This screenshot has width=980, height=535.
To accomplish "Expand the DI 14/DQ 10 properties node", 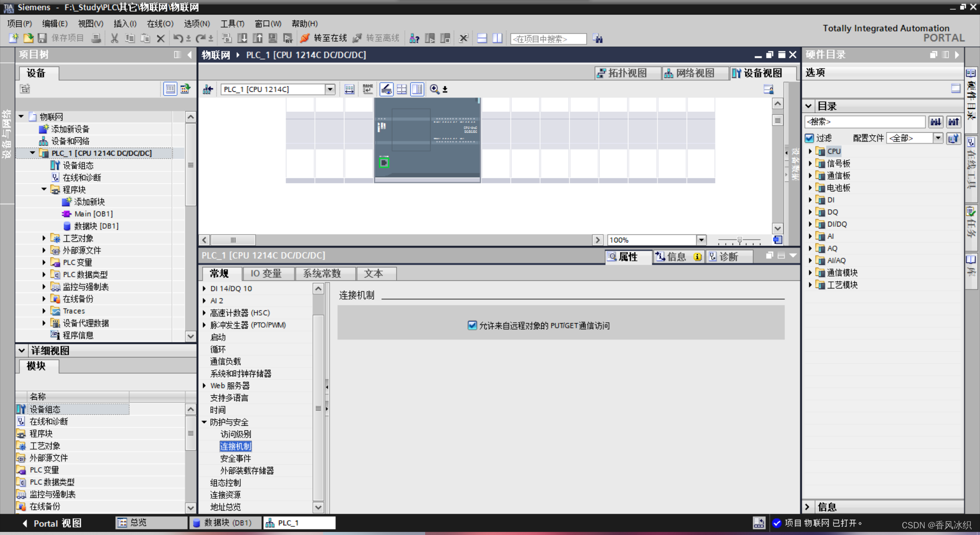I will click(204, 288).
